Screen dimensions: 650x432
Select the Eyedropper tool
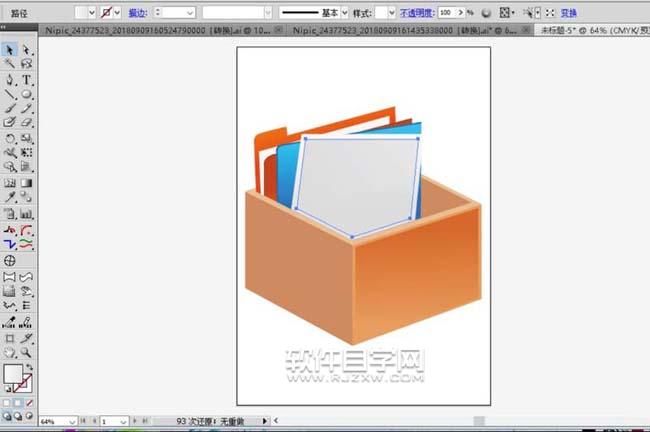coord(9,197)
